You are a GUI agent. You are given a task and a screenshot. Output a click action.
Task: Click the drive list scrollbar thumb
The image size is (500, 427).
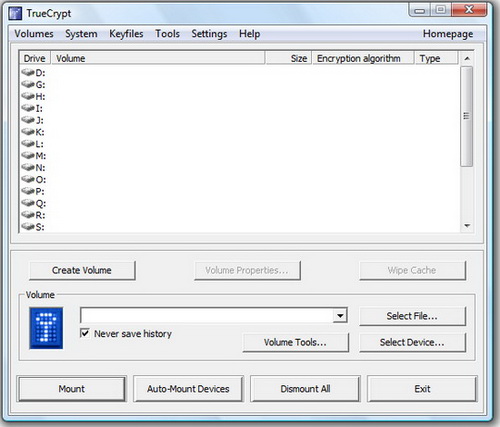(467, 116)
